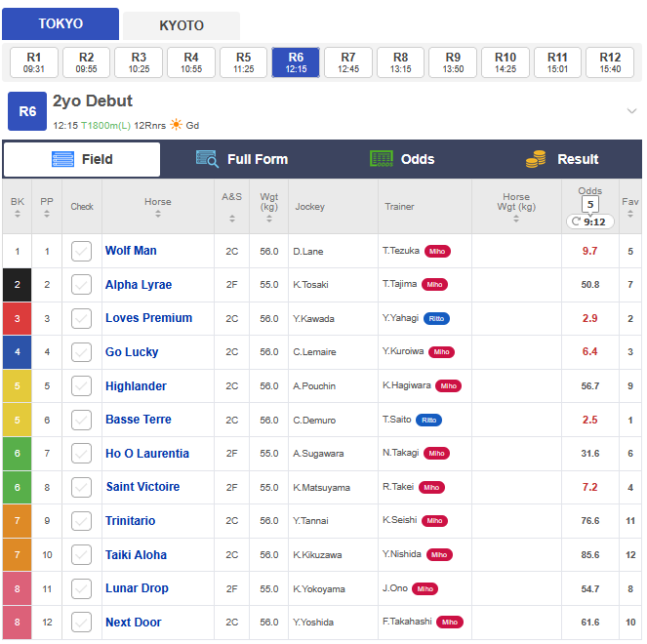
Task: Click the 85.6 odds for Taiki Aloha
Action: pos(590,555)
